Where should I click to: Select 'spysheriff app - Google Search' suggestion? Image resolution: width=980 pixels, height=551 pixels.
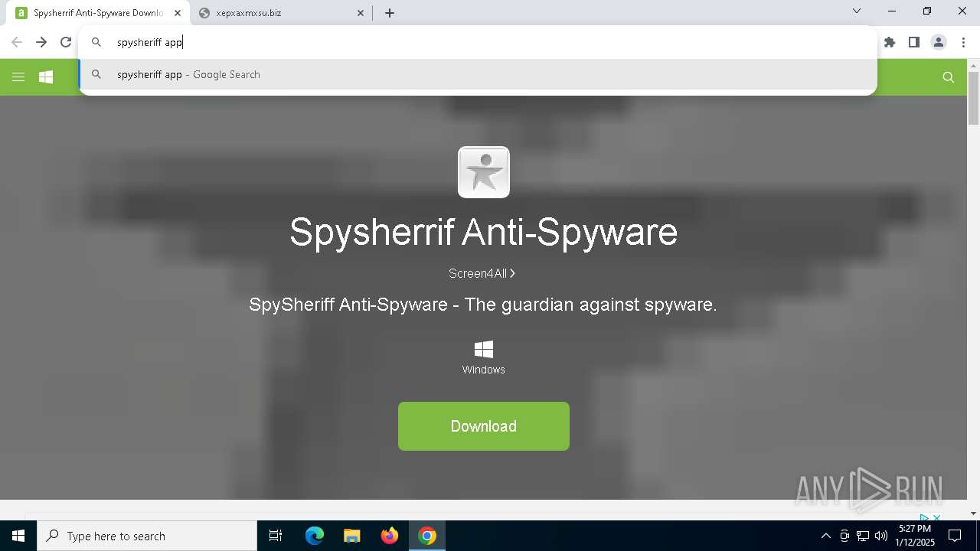tap(478, 74)
